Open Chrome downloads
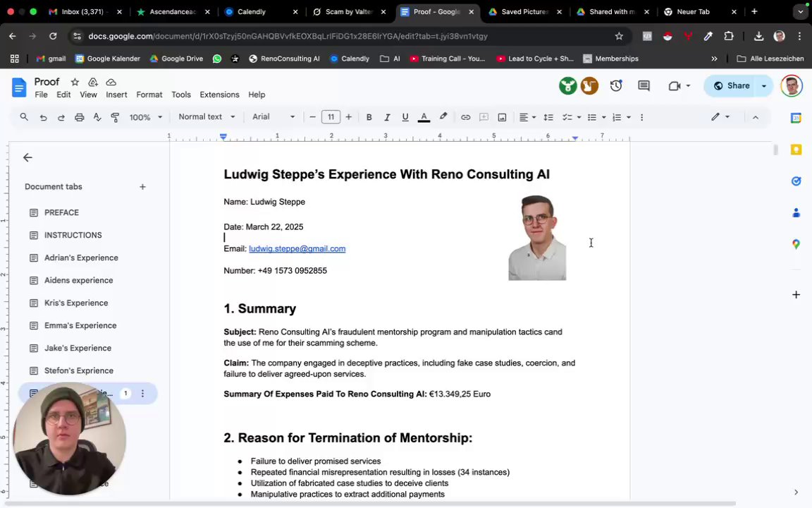This screenshot has height=508, width=812. (758, 36)
